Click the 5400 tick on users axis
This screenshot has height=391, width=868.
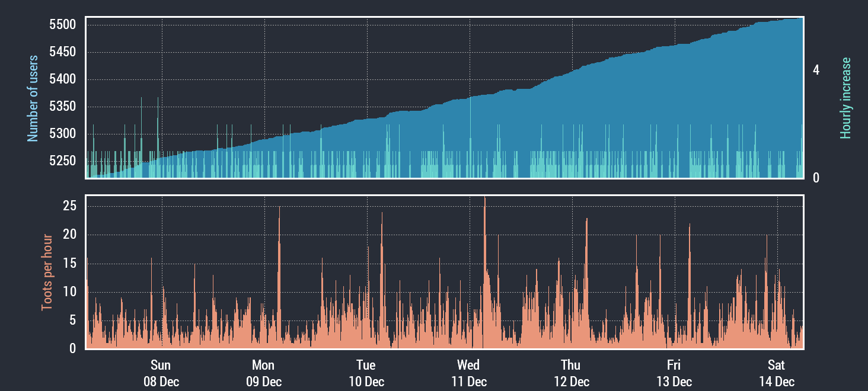[62, 79]
